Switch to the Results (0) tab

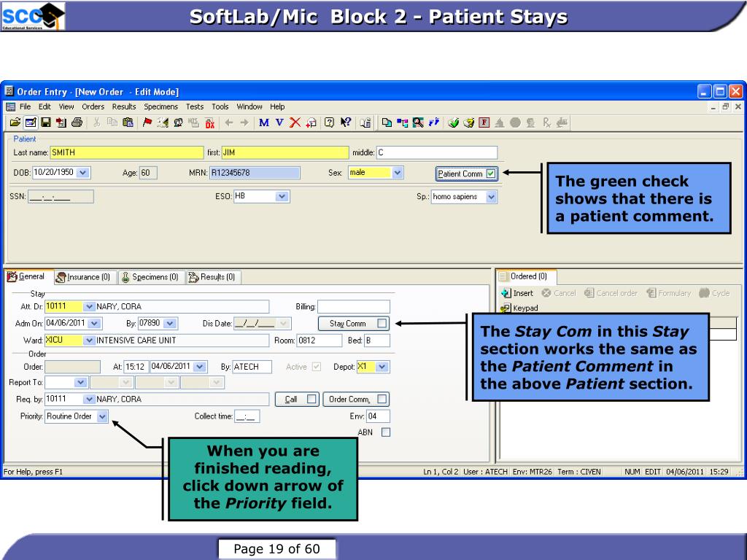[213, 277]
